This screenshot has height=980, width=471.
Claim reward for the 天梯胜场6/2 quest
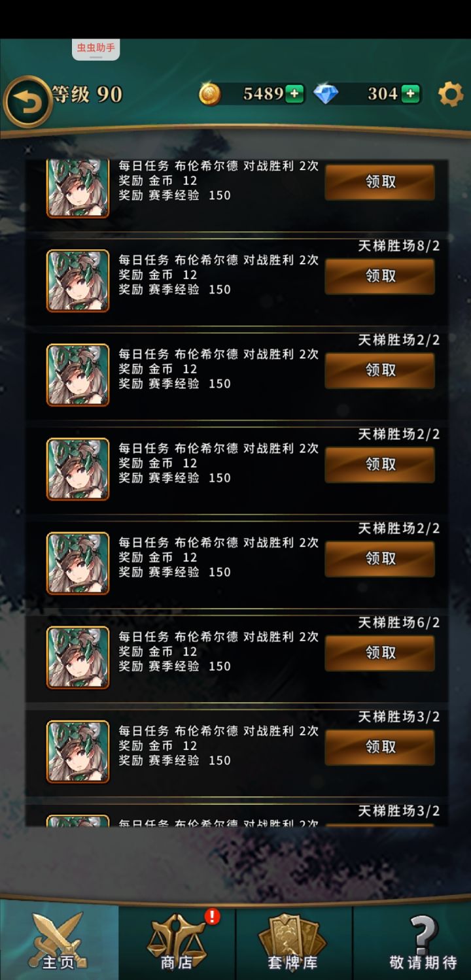(380, 652)
